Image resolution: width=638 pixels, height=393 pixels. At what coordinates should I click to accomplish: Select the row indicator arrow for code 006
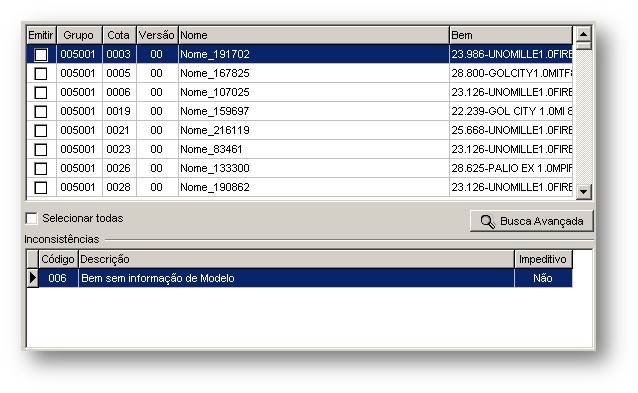click(x=33, y=278)
